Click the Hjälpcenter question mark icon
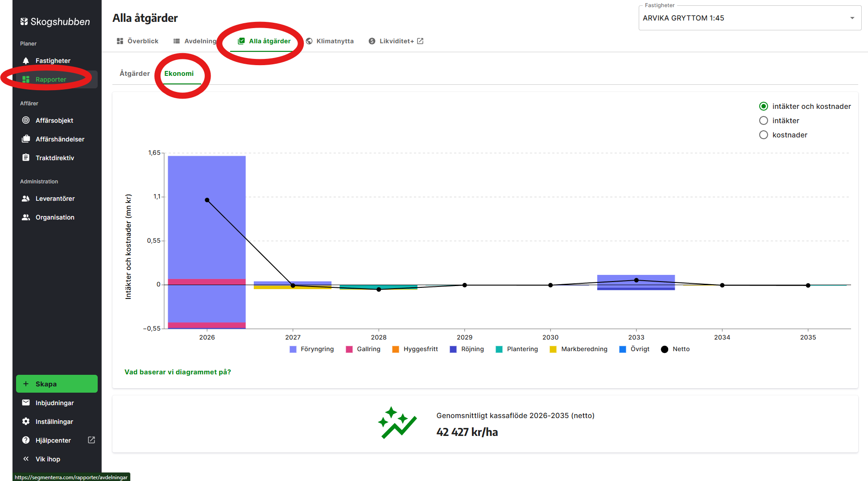This screenshot has height=481, width=868. point(26,440)
